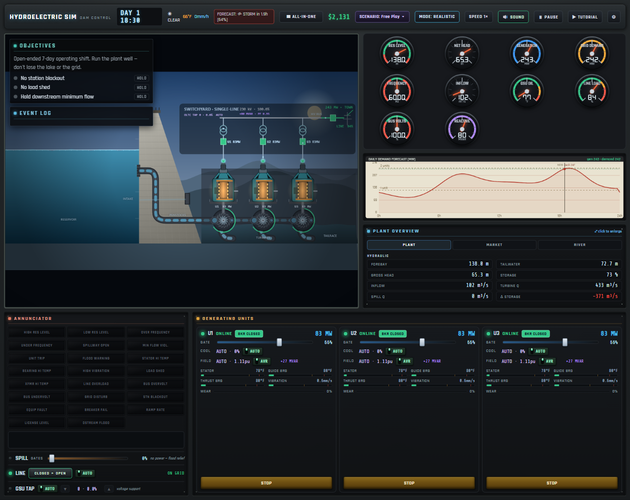Raise GSU tap with up arrow
Screen dimensions: 630x500
pyautogui.click(x=108, y=489)
